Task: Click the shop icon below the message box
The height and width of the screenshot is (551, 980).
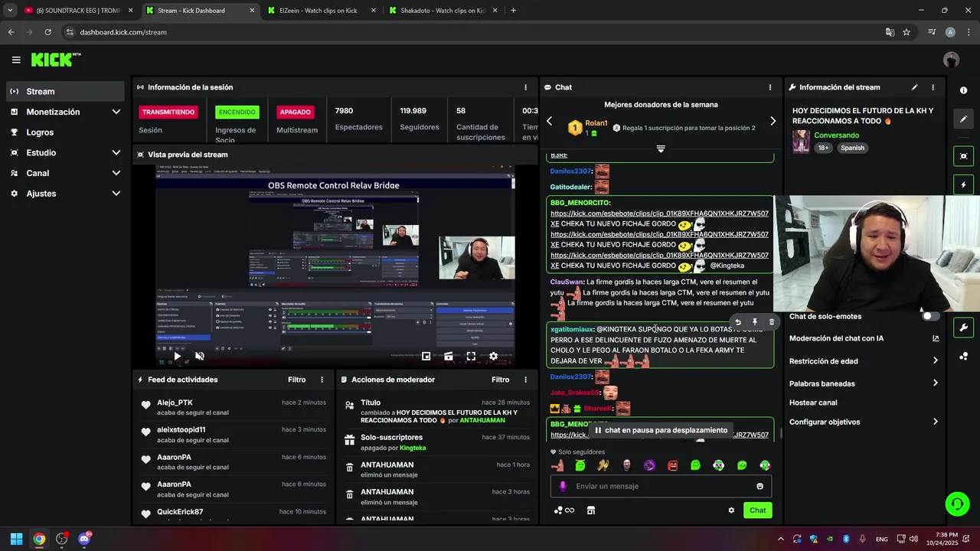Action: [591, 510]
